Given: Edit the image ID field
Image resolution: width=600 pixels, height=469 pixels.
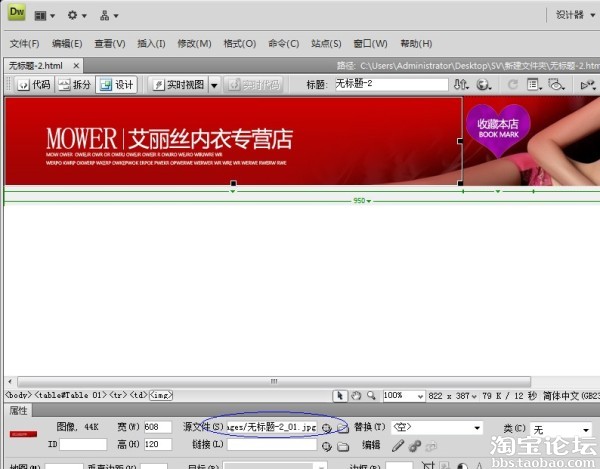Looking at the screenshot, I should click(x=83, y=444).
